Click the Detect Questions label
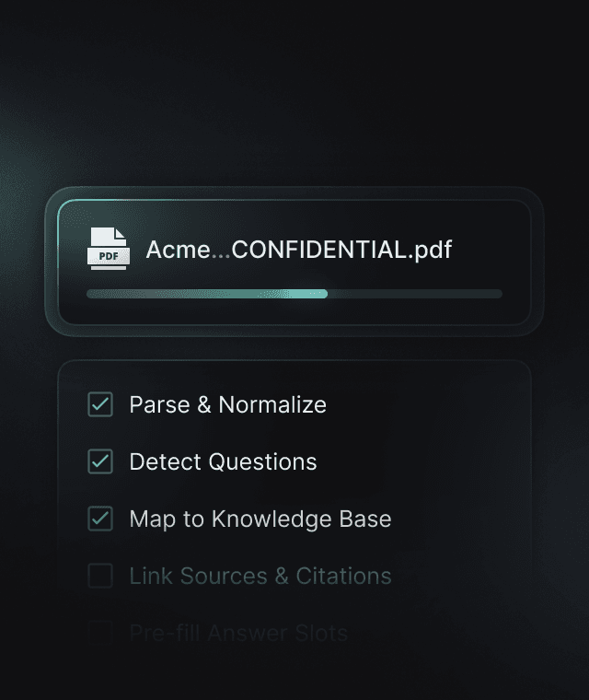This screenshot has height=700, width=589. [x=223, y=461]
